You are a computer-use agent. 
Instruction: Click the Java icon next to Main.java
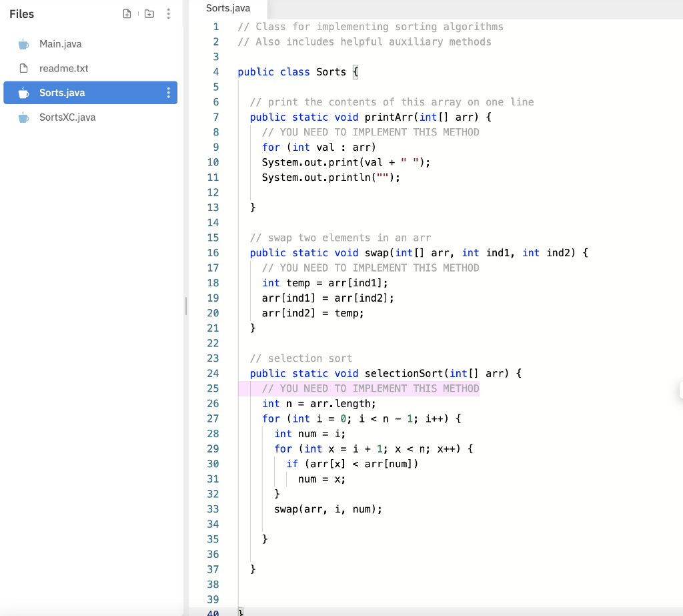(23, 44)
